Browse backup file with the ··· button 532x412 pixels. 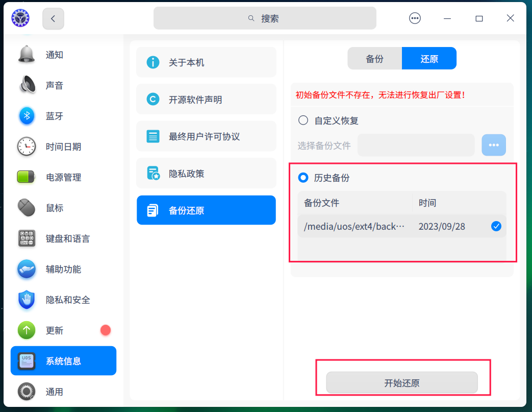[494, 145]
